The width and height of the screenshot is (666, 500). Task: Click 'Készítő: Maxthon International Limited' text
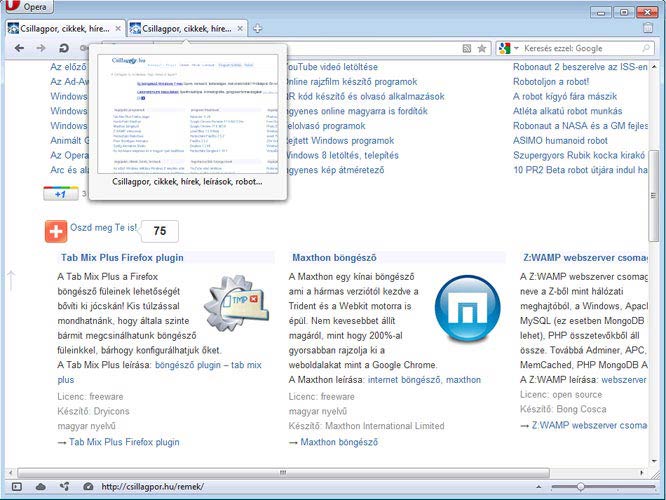pyautogui.click(x=367, y=426)
